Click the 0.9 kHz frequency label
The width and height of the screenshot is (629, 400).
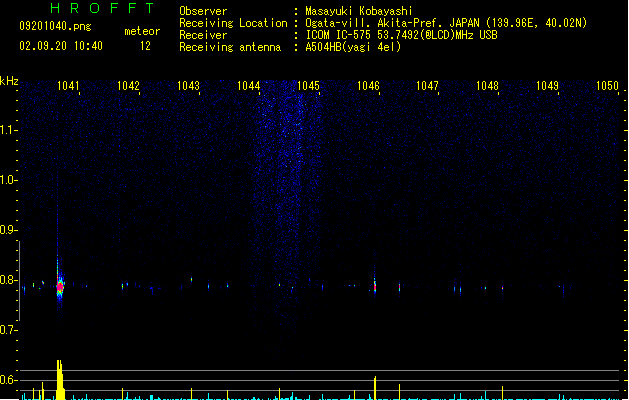8,229
